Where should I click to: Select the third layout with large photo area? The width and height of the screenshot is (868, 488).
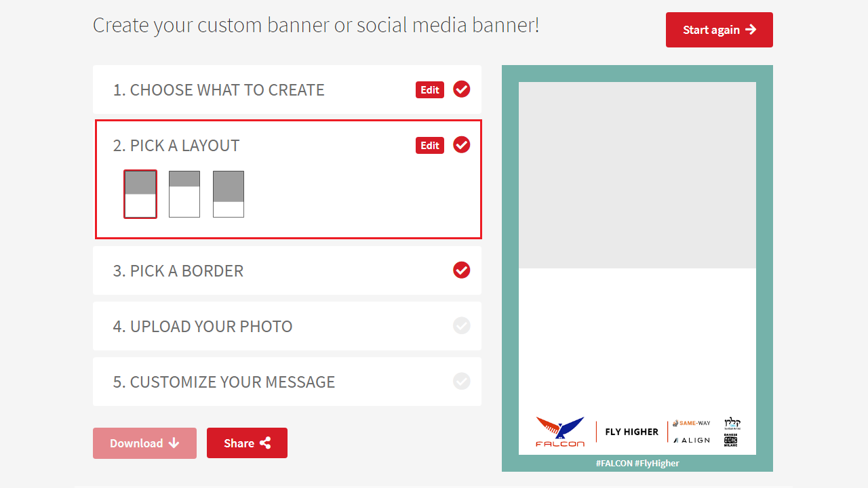[x=229, y=195]
